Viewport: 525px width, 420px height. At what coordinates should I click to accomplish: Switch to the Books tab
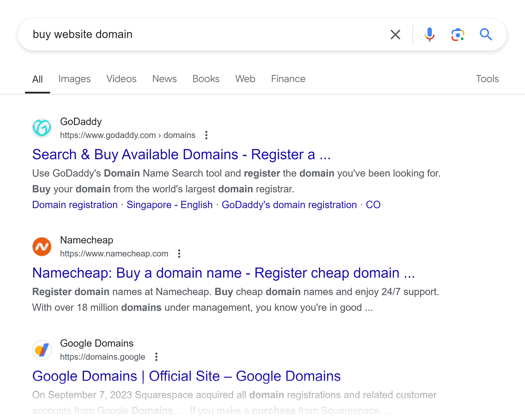[206, 79]
